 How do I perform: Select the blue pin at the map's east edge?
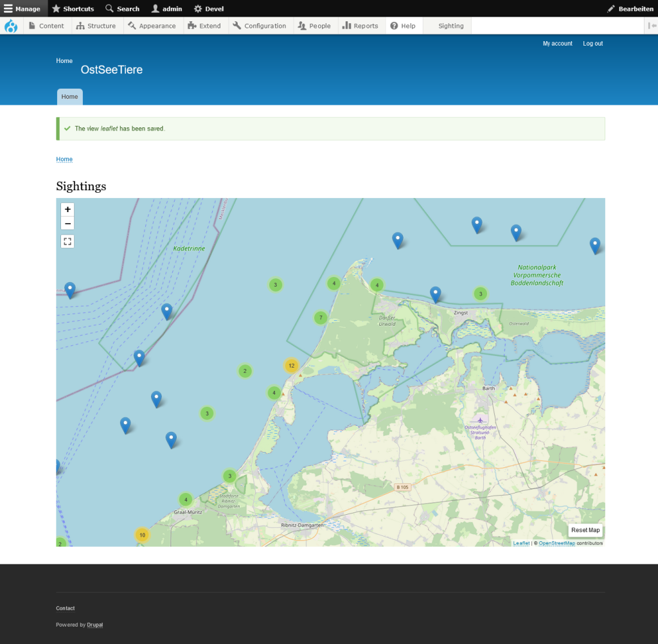[x=594, y=246]
